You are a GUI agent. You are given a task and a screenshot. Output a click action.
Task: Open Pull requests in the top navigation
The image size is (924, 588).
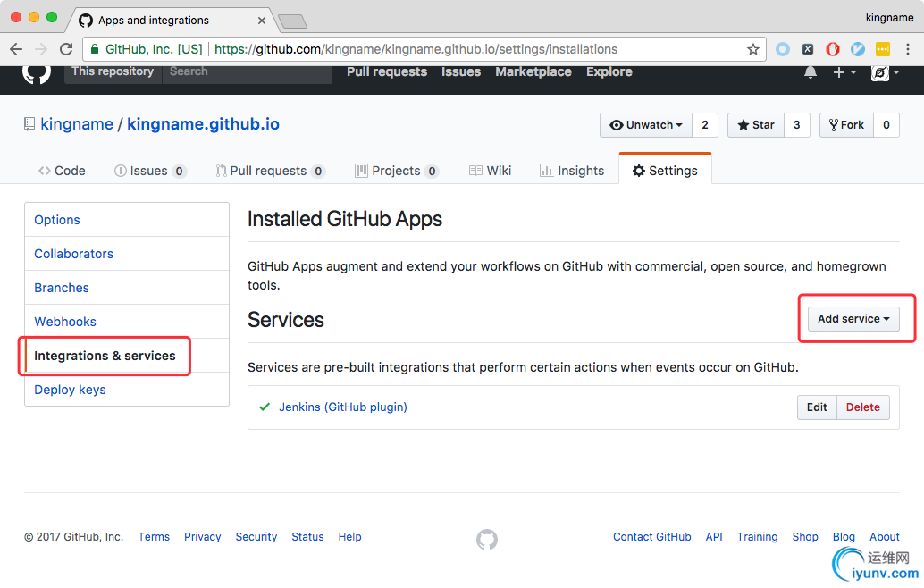[387, 71]
